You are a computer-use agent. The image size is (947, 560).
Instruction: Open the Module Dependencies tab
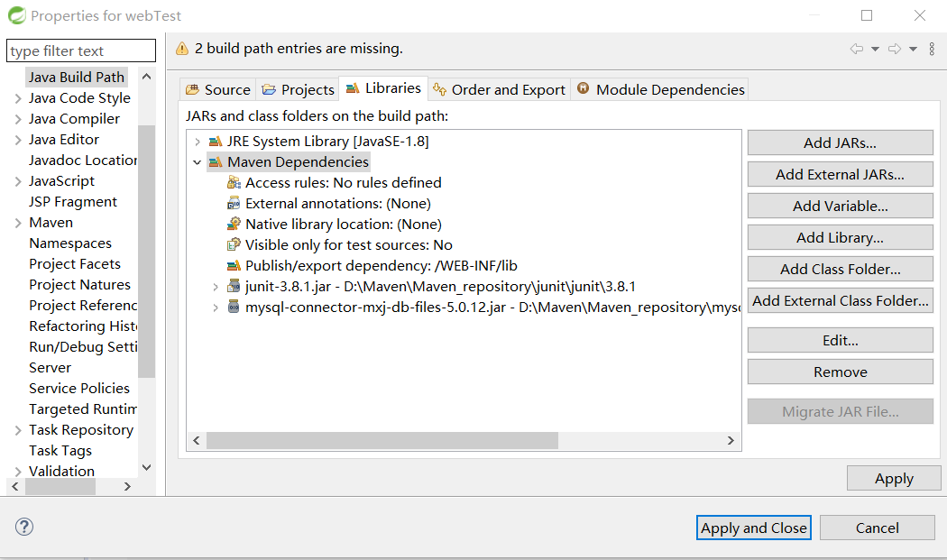pos(660,90)
